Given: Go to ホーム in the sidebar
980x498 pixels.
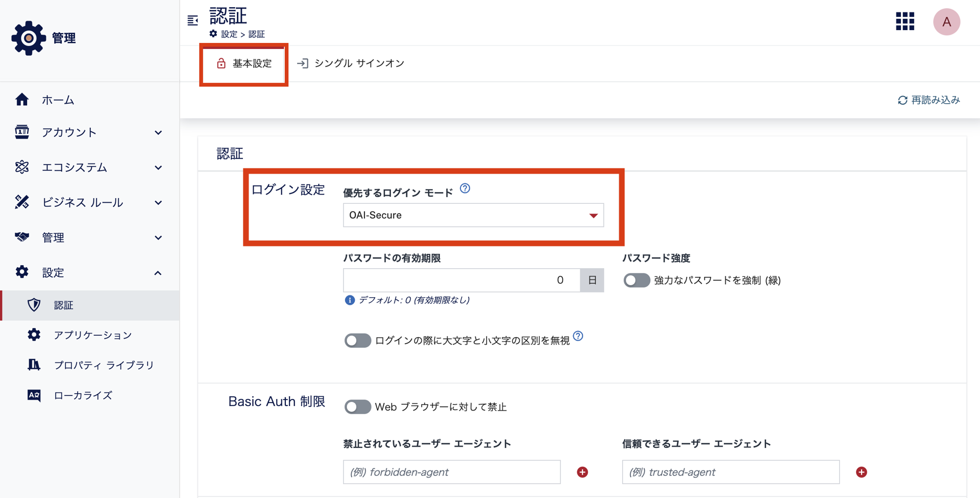Looking at the screenshot, I should coord(58,100).
